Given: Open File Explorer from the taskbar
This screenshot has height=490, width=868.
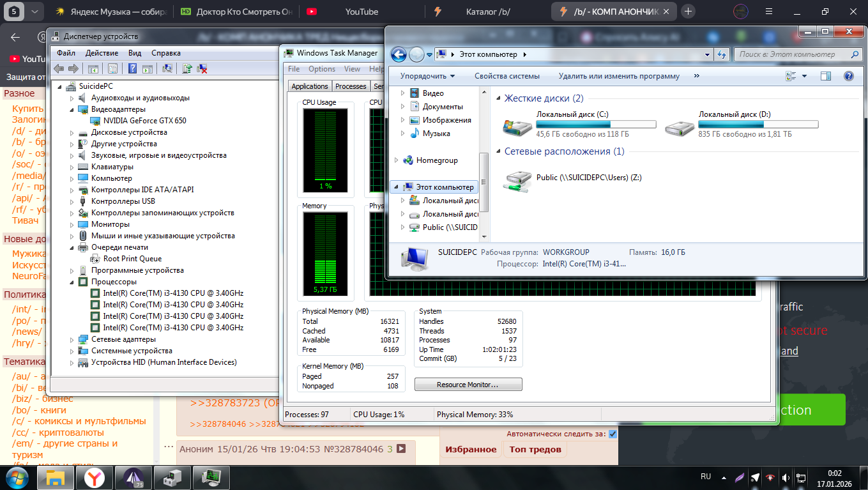Looking at the screenshot, I should (56, 477).
